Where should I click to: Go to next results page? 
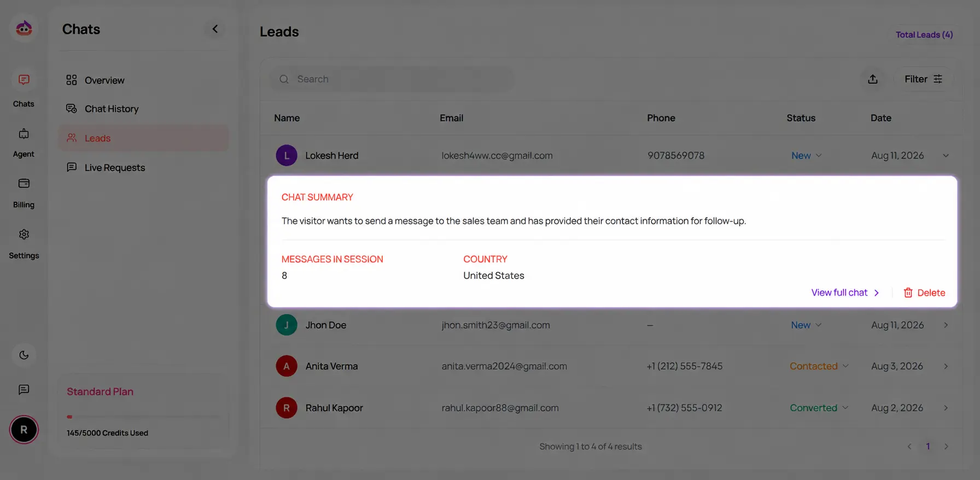tap(946, 447)
